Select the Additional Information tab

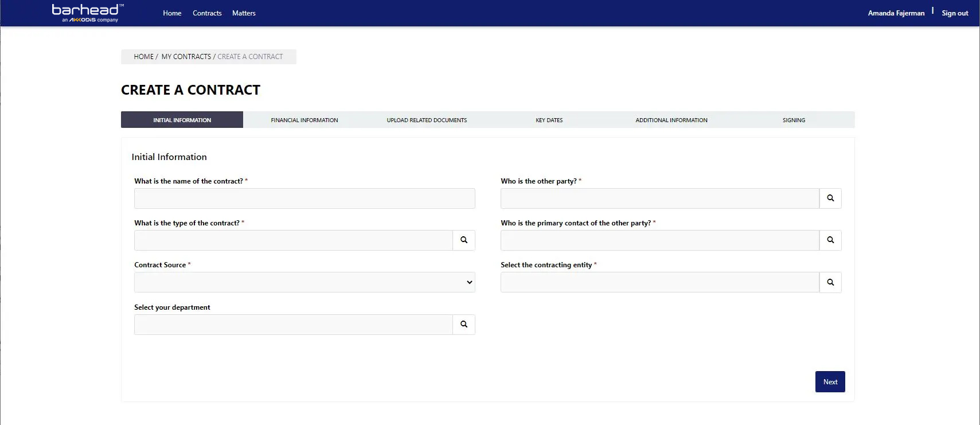pyautogui.click(x=671, y=120)
